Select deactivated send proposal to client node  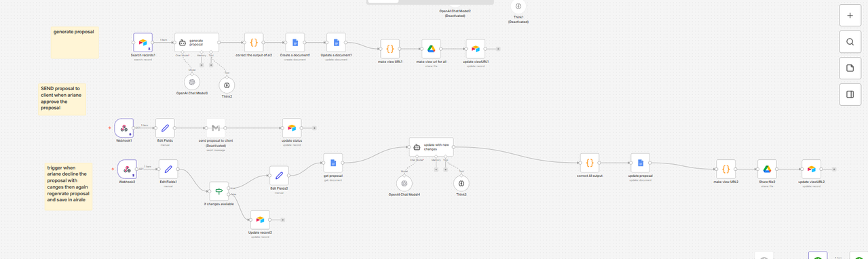point(216,127)
